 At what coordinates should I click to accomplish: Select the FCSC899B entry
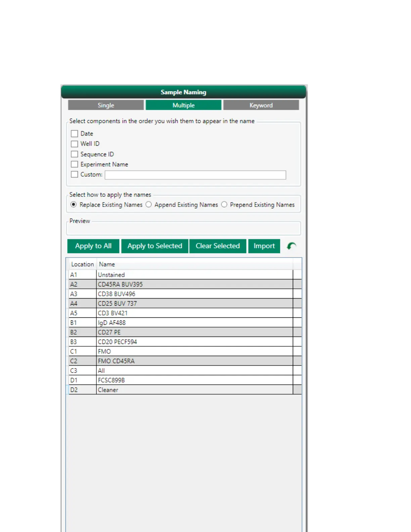194,380
